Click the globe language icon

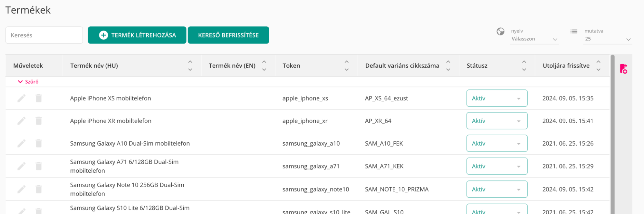[500, 31]
